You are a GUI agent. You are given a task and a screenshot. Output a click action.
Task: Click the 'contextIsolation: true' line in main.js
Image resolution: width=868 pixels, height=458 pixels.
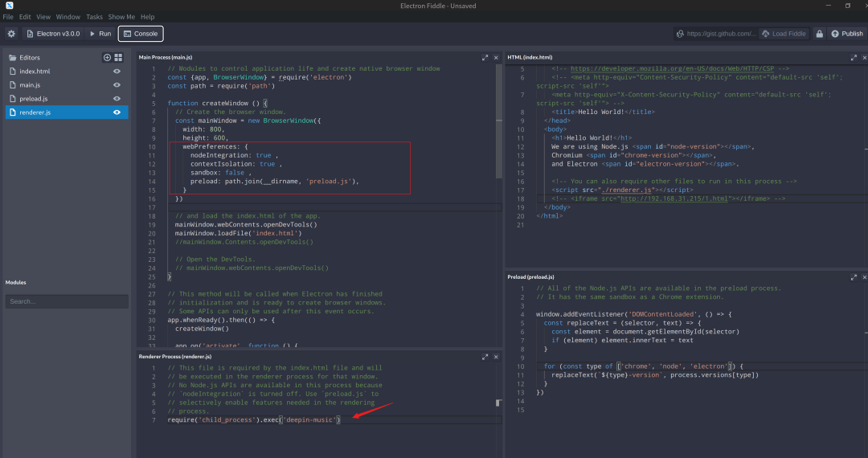(236, 164)
